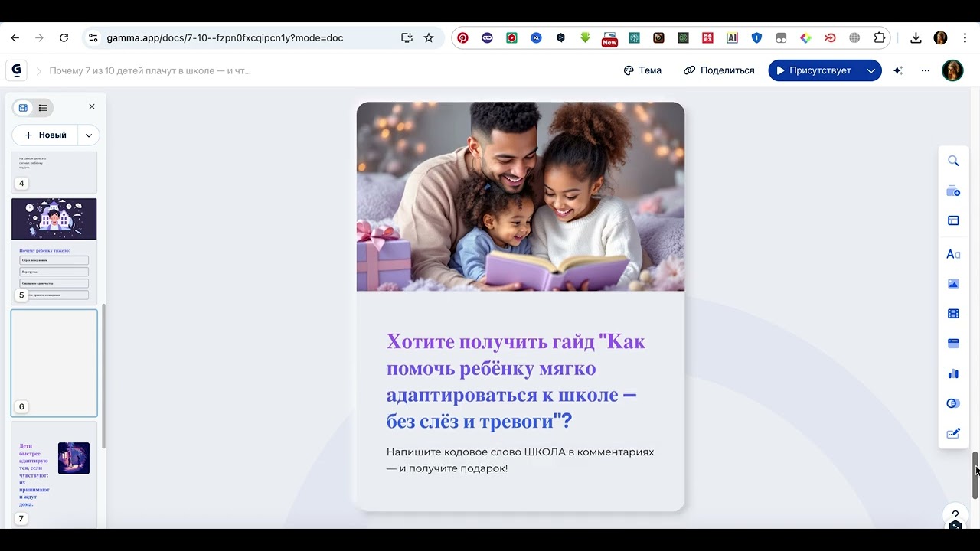
Task: Open the user profile avatar in Gamma
Action: pos(952,70)
